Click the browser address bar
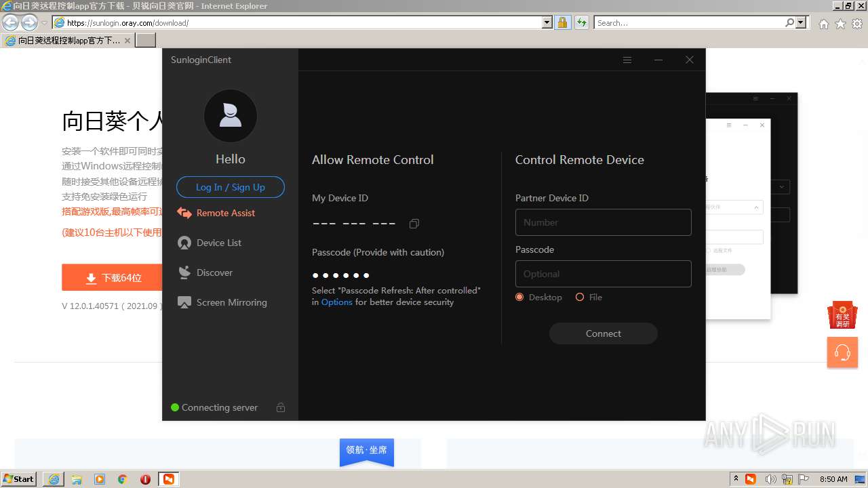Screen dimensions: 868x488 point(303,22)
